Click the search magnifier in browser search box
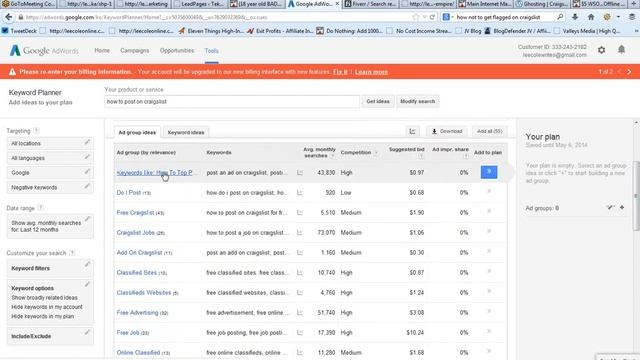The image size is (640, 360). click(x=560, y=17)
